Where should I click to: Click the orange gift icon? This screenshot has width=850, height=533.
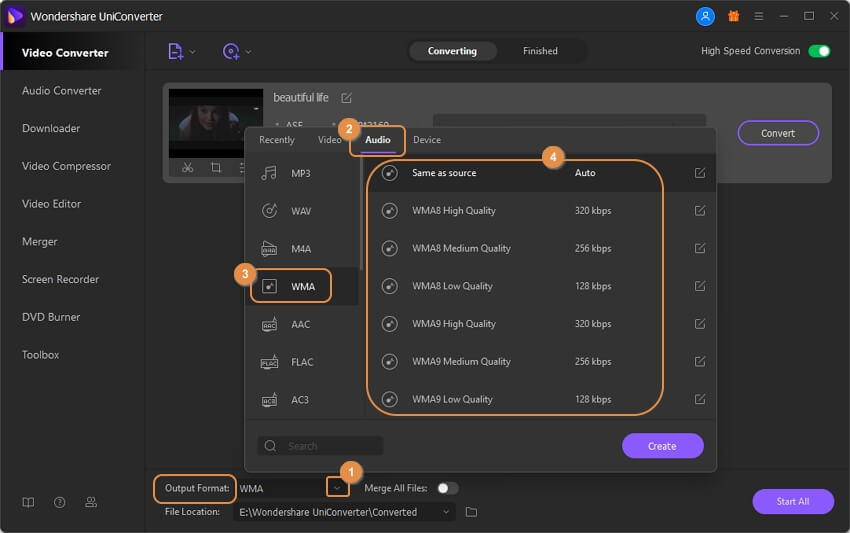click(x=733, y=16)
